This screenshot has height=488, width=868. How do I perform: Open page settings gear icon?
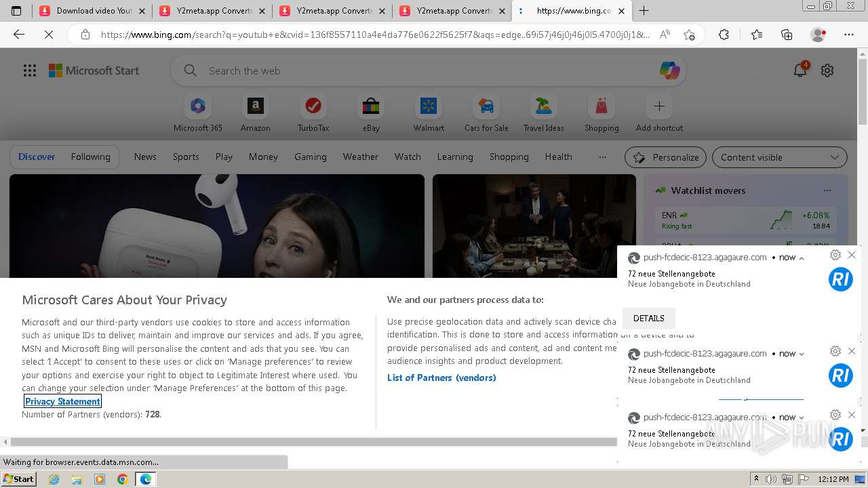pyautogui.click(x=827, y=70)
